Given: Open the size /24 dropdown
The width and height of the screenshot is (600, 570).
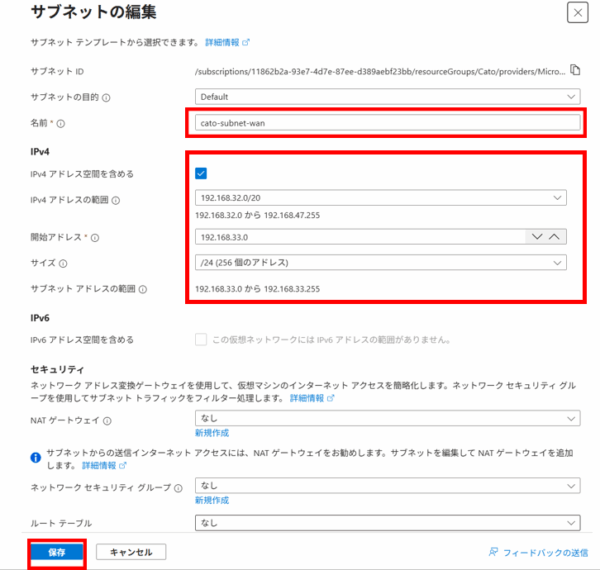Looking at the screenshot, I should pyautogui.click(x=380, y=263).
